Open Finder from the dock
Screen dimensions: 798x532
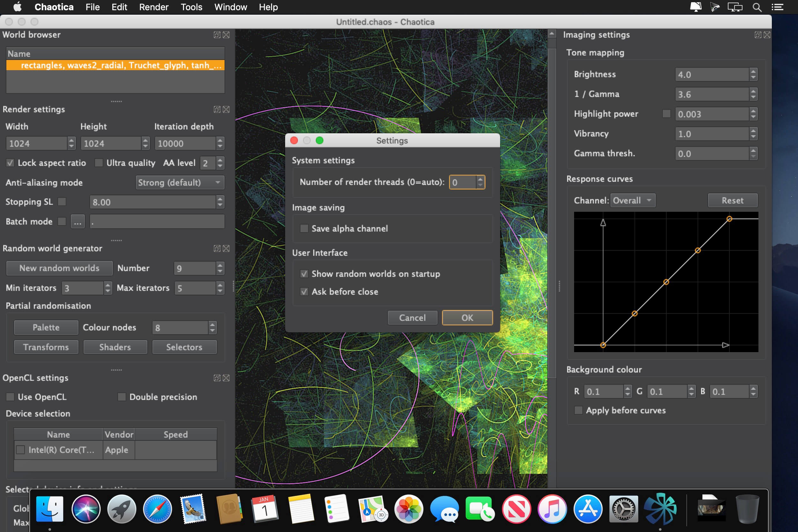(x=49, y=509)
